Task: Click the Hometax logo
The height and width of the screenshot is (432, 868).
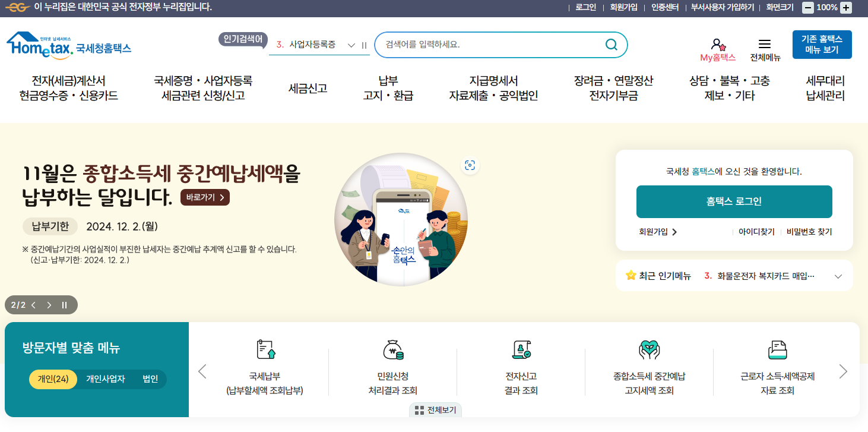Action: (69, 45)
